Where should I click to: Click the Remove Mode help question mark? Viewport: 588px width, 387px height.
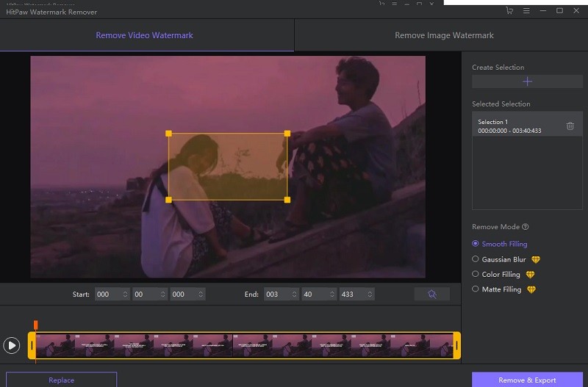525,227
